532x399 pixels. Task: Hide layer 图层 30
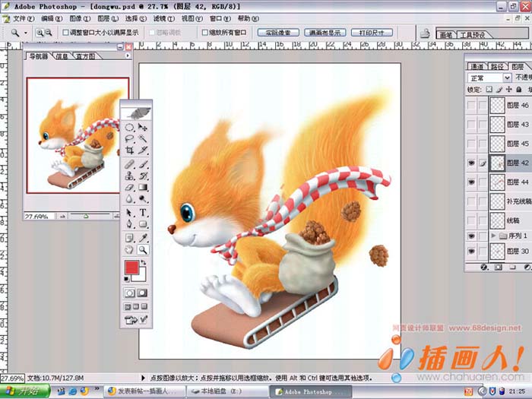click(471, 251)
